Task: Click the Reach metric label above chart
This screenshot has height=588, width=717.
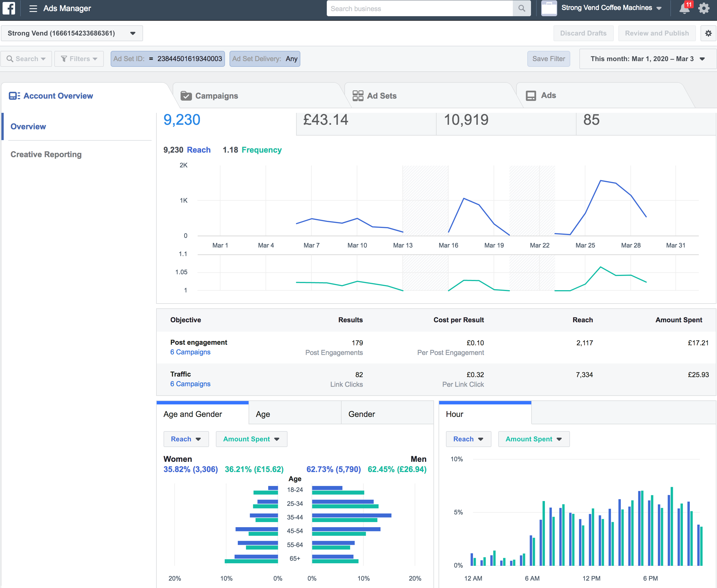Action: pyautogui.click(x=199, y=150)
